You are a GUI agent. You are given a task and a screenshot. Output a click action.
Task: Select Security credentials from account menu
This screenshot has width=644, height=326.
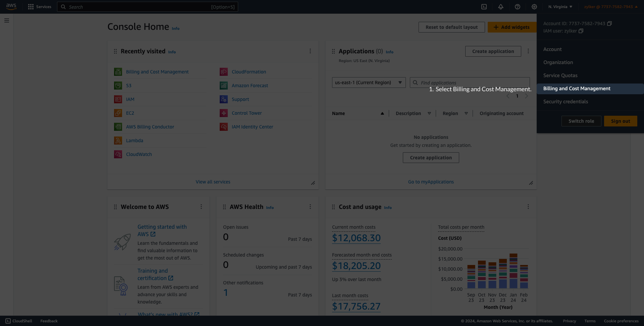click(x=566, y=102)
